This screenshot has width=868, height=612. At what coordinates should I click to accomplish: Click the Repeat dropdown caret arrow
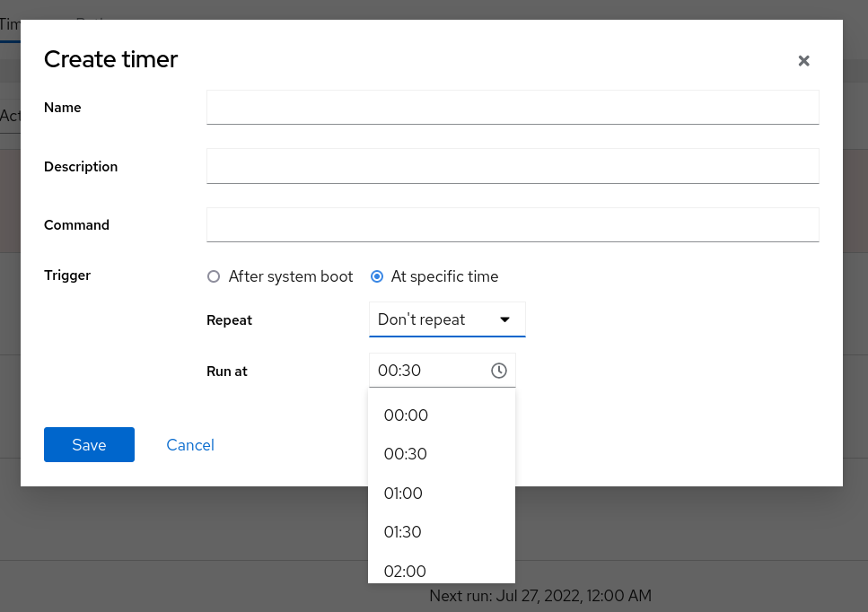(504, 319)
